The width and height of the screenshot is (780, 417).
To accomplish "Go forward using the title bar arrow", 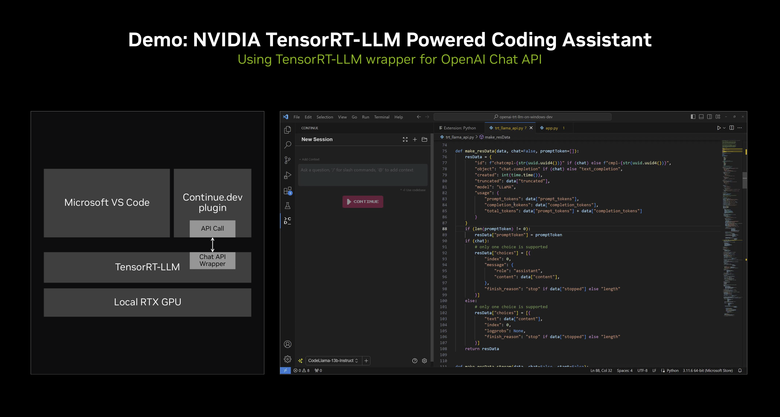I will (427, 117).
